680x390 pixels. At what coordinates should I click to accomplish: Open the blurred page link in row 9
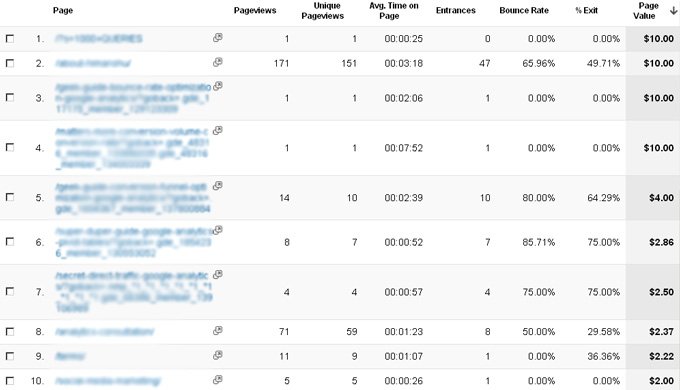point(70,356)
